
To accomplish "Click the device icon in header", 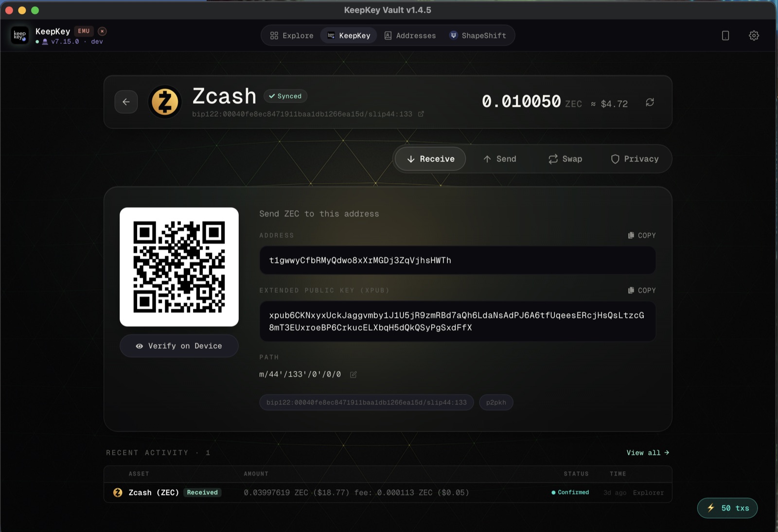I will click(x=725, y=35).
